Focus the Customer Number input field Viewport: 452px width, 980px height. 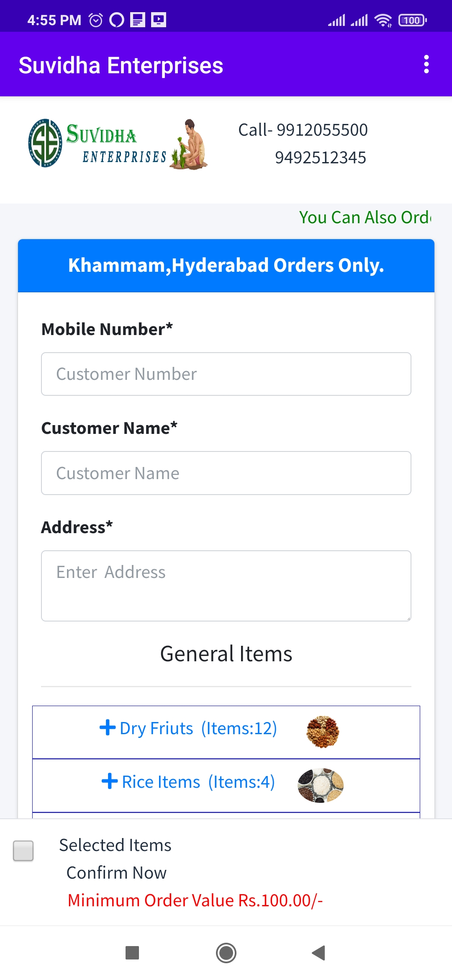coord(226,374)
